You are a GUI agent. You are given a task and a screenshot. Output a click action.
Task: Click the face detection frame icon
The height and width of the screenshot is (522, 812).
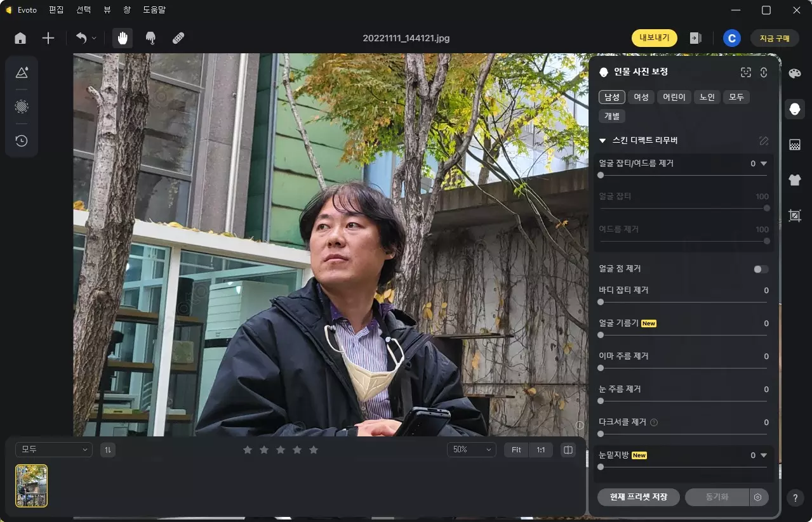coord(746,72)
